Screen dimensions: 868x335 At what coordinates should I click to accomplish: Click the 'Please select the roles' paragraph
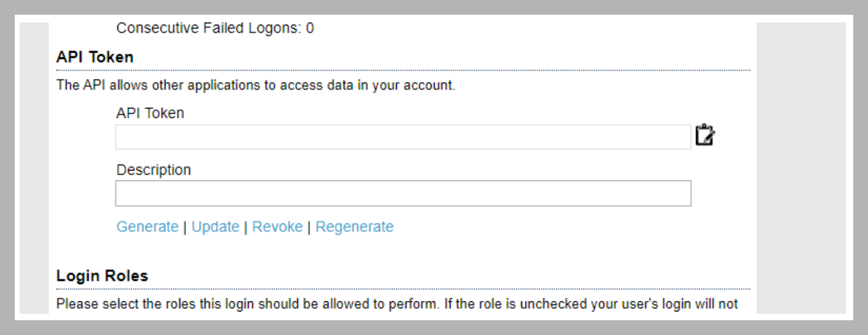397,306
